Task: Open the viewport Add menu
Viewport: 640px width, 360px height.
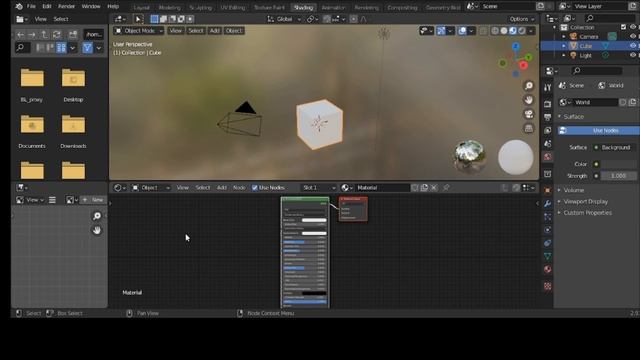Action: pyautogui.click(x=214, y=31)
